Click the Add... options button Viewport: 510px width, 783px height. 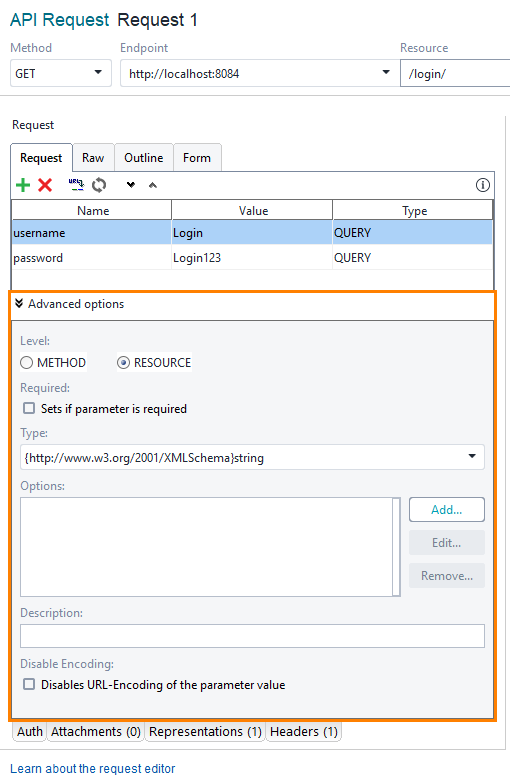coord(447,510)
